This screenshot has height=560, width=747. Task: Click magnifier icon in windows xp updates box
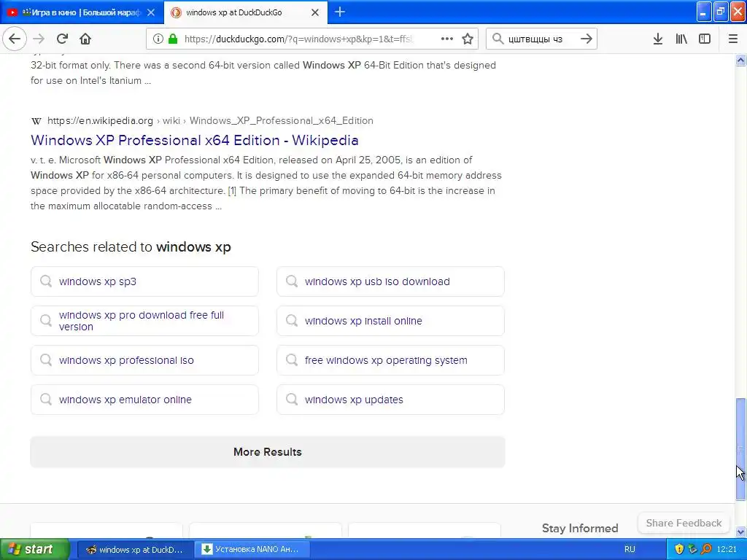(x=292, y=399)
